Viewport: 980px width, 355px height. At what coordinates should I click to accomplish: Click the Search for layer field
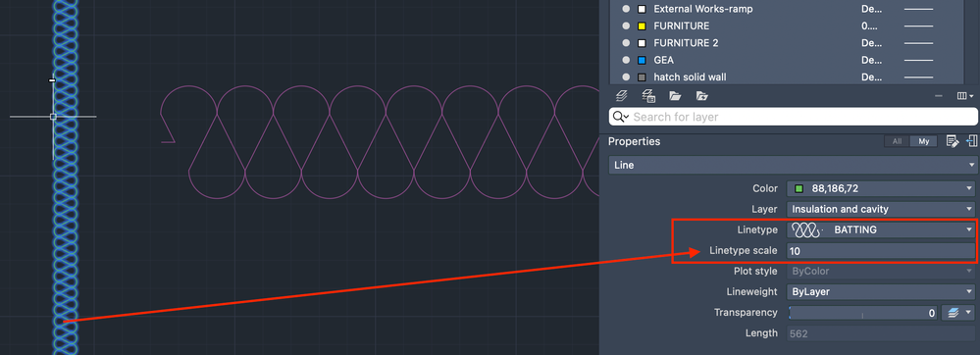coord(794,117)
